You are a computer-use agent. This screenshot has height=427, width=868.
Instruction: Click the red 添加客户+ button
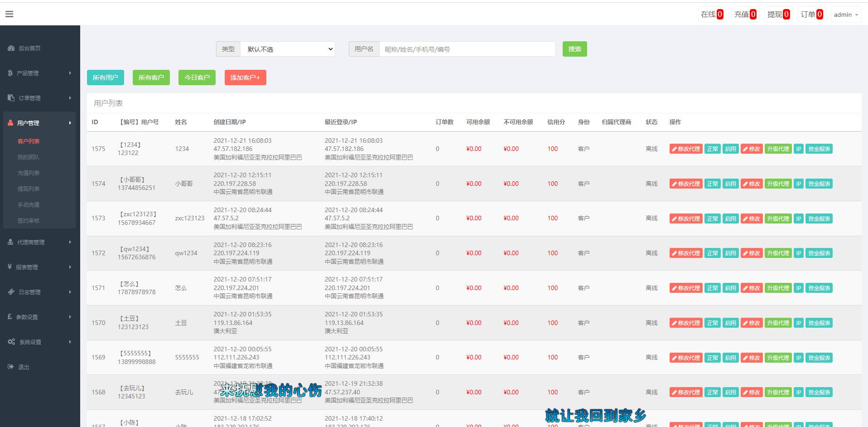click(245, 78)
